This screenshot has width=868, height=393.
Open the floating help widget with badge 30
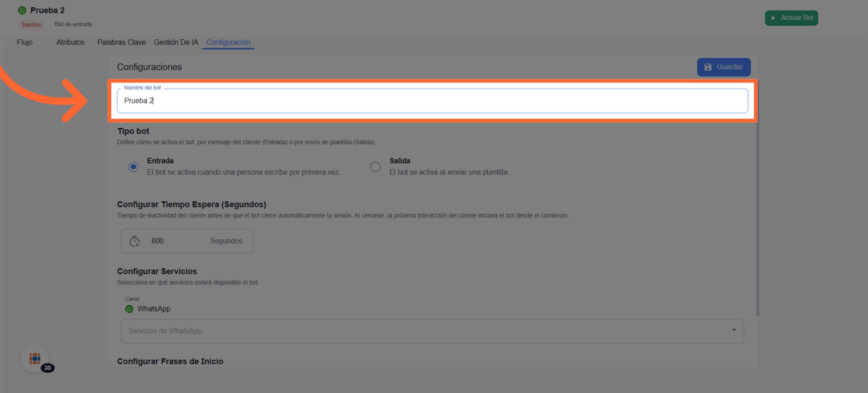coord(35,359)
